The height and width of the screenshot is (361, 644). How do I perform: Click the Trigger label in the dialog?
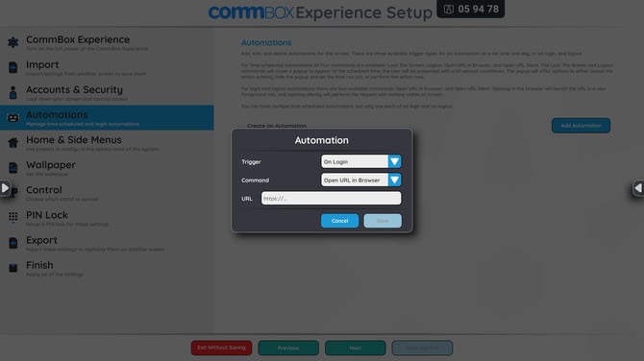pyautogui.click(x=251, y=161)
